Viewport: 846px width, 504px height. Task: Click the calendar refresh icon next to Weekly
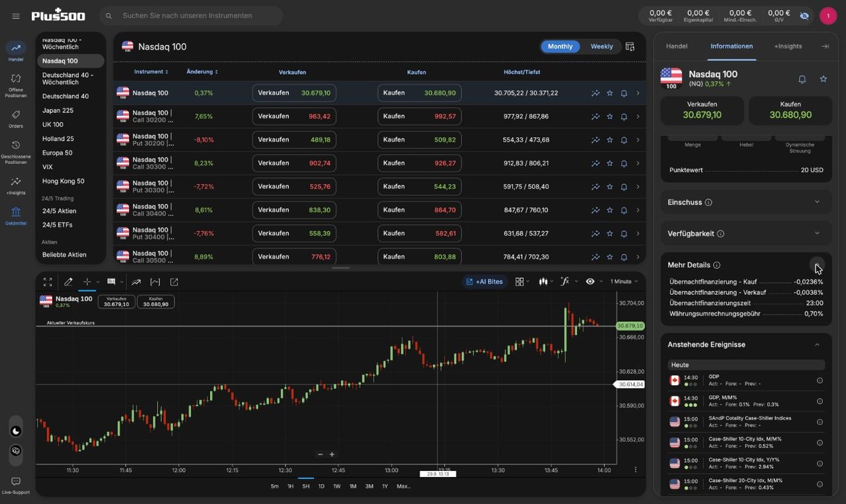pyautogui.click(x=630, y=46)
